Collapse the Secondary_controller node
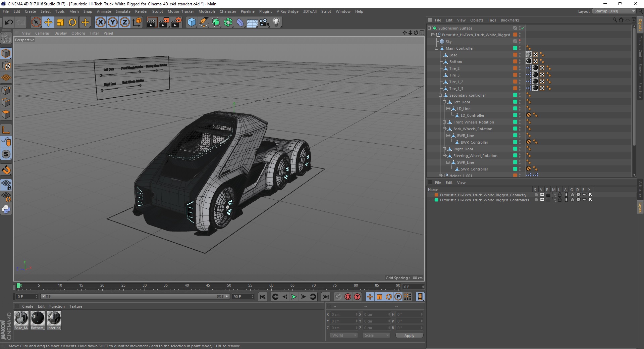Screen dimensions: 644x349 click(x=440, y=95)
